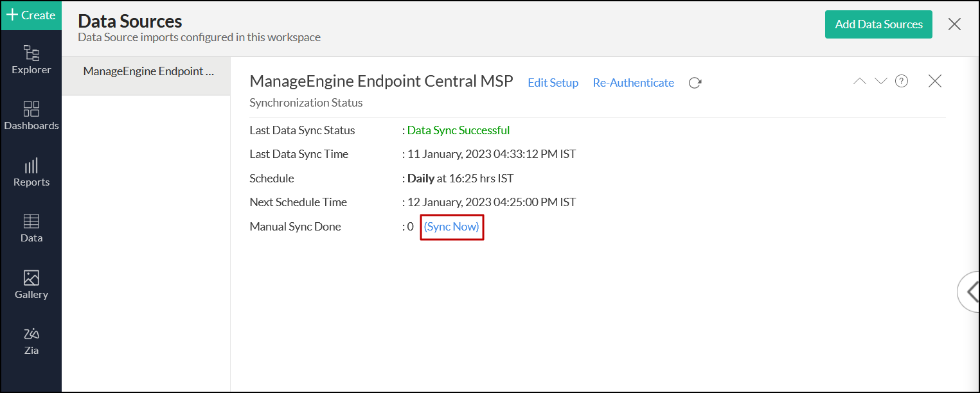The height and width of the screenshot is (393, 980).
Task: Open the Explorer sidebar icon
Action: 31,59
